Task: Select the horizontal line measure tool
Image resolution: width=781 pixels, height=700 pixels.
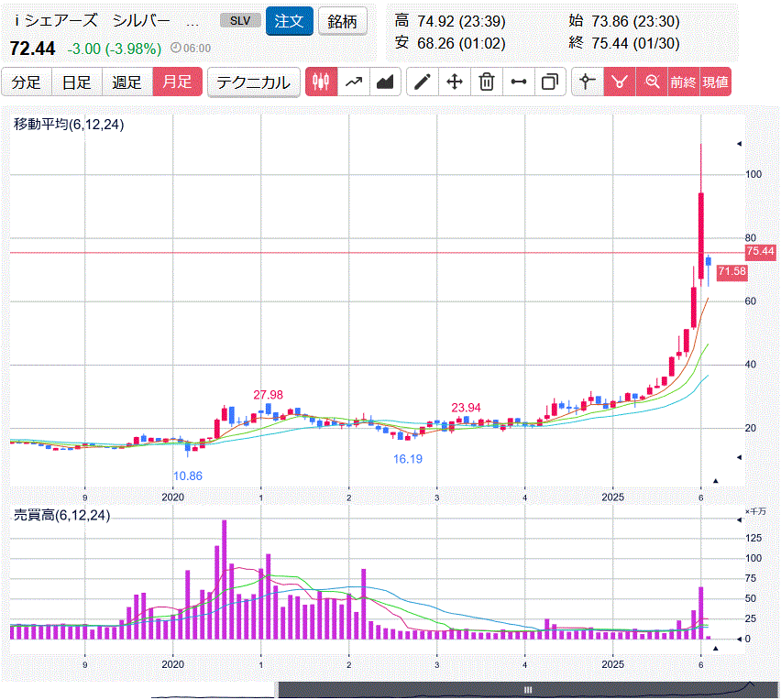Action: [x=519, y=82]
